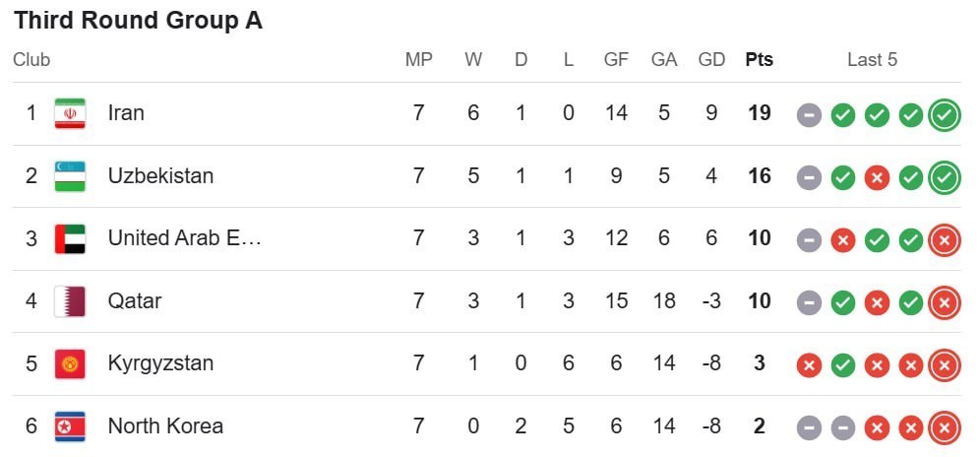The image size is (980, 457).
Task: Click United Arab Emirates' gray draw icon
Action: coord(809,240)
